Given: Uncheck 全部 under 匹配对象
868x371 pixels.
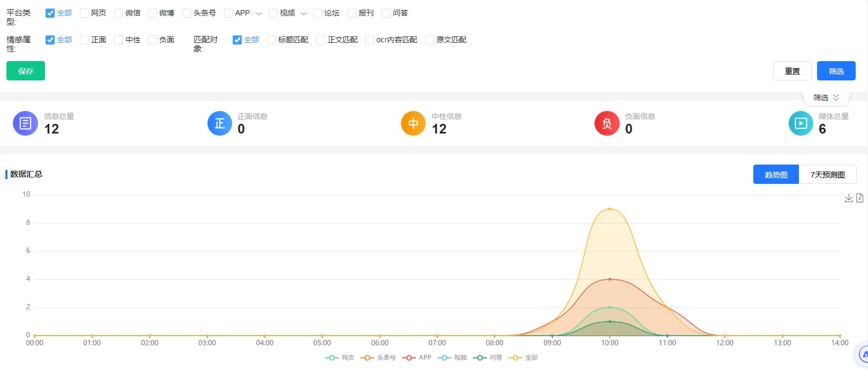Looking at the screenshot, I should click(x=237, y=40).
